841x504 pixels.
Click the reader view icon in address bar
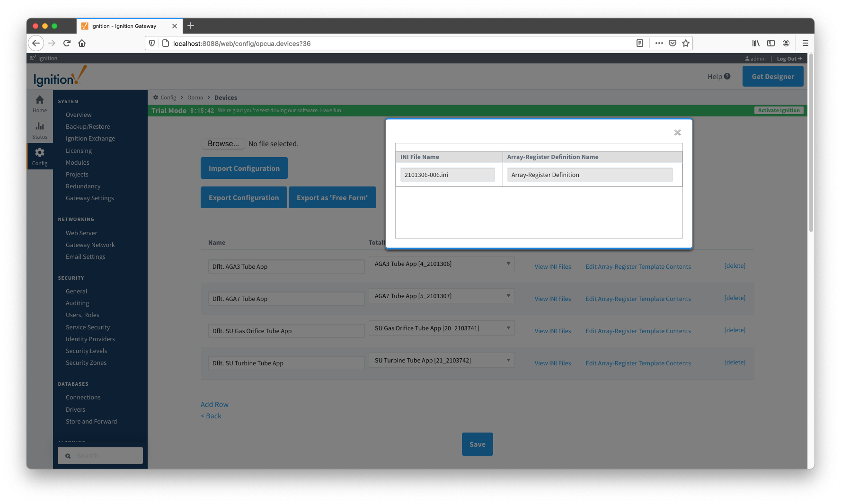[640, 43]
